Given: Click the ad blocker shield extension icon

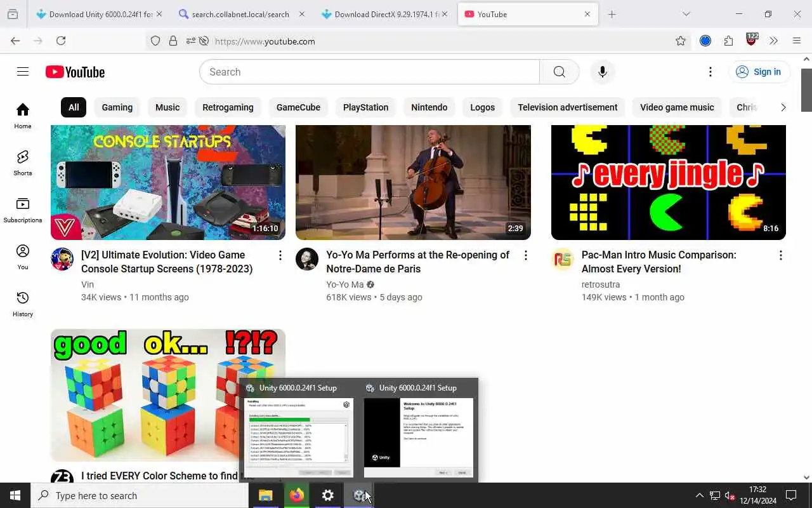Looking at the screenshot, I should [x=752, y=39].
